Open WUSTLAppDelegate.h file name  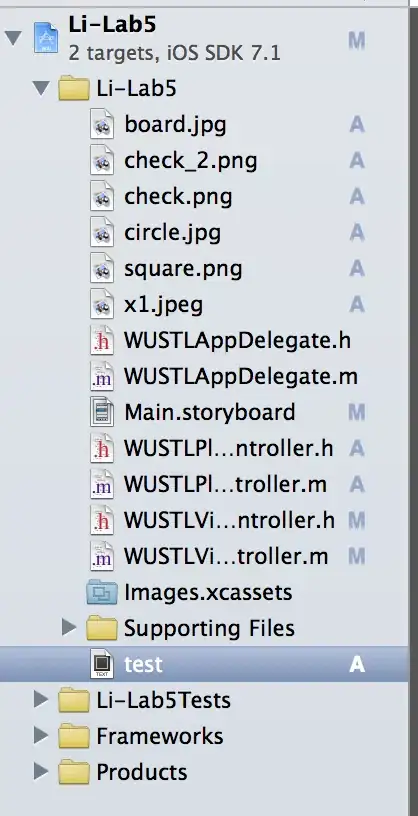pos(237,341)
